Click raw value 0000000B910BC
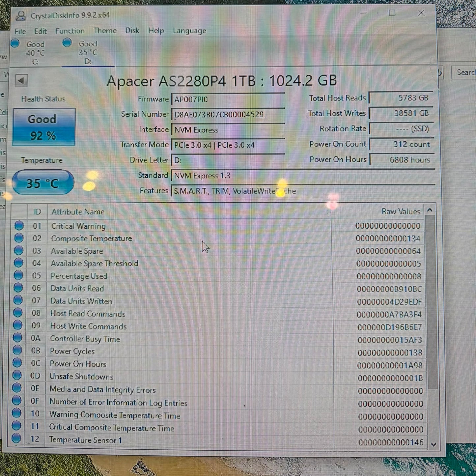The width and height of the screenshot is (476, 476). coord(389,289)
